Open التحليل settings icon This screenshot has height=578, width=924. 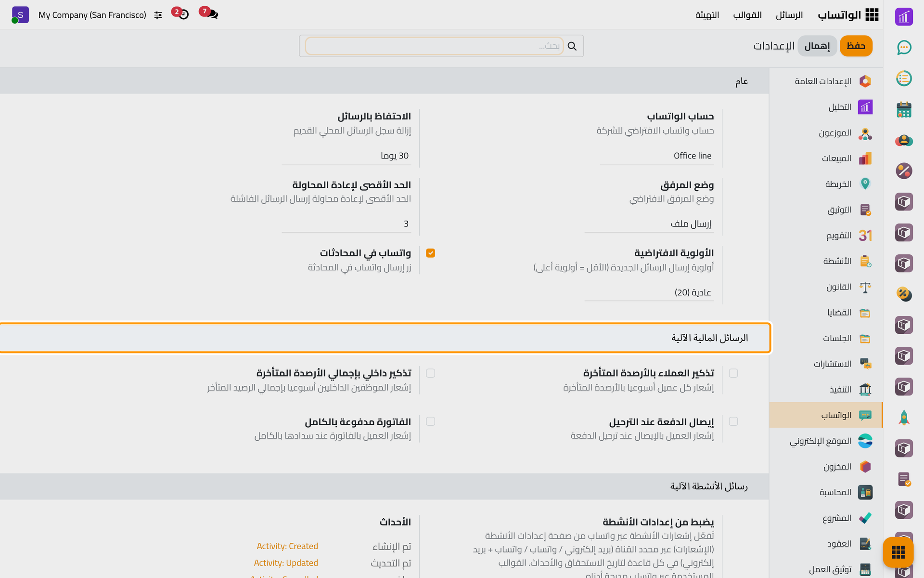click(x=865, y=107)
